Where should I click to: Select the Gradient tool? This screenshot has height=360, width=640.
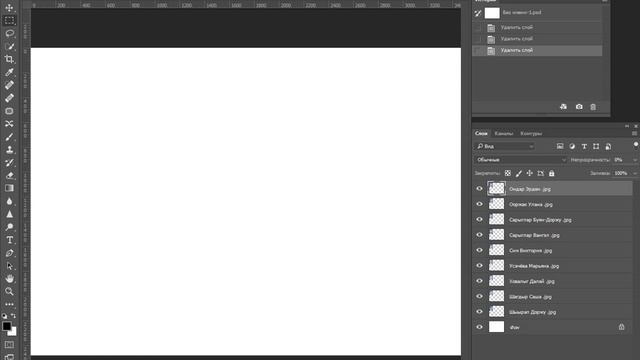click(x=9, y=188)
